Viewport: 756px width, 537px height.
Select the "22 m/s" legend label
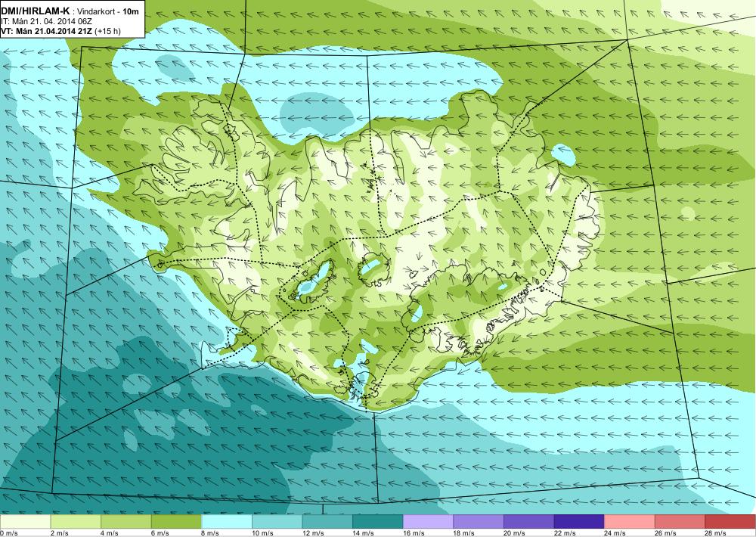(565, 533)
